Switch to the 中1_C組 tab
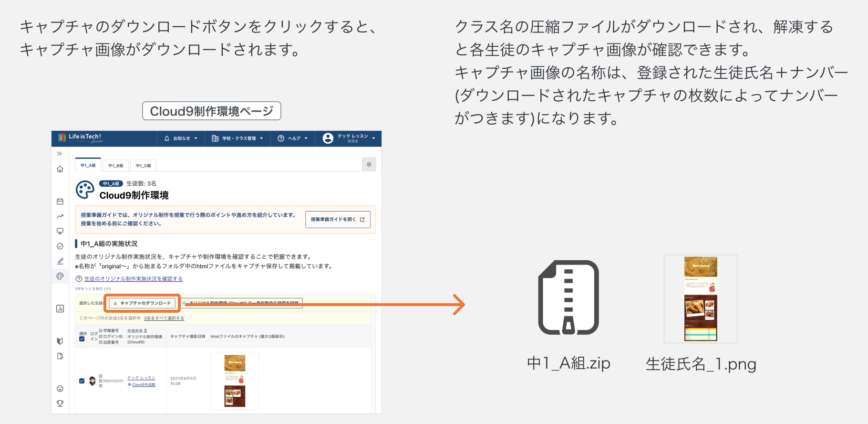Viewport: 868px width, 424px height. tap(143, 166)
